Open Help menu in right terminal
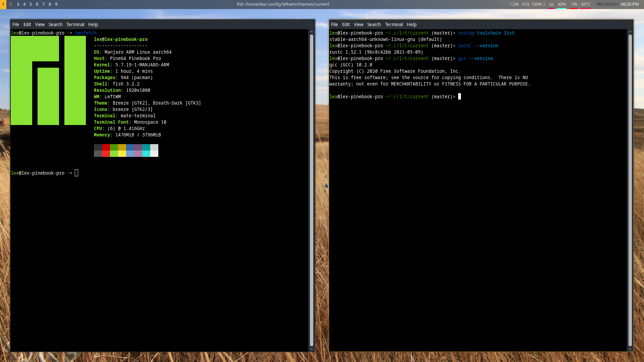The width and height of the screenshot is (644, 362). point(412,24)
